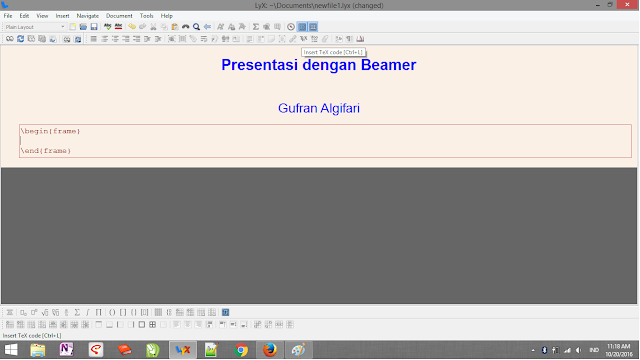Click the Include file paperclip icon

(325, 39)
